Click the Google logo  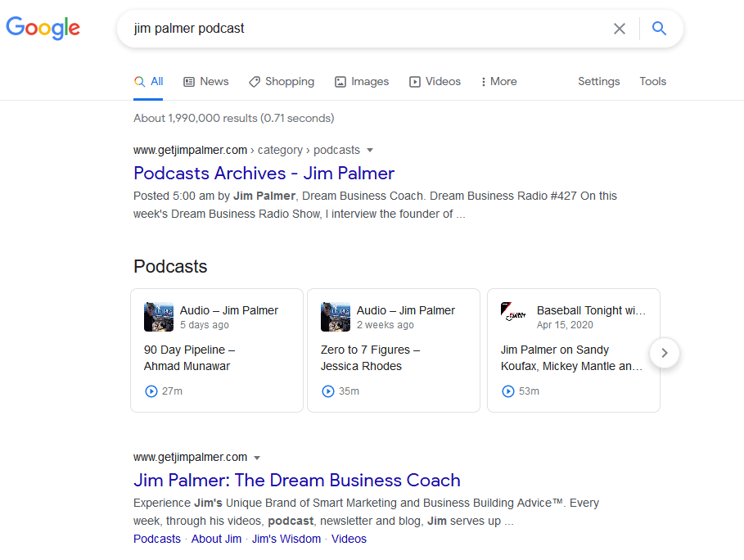43,28
